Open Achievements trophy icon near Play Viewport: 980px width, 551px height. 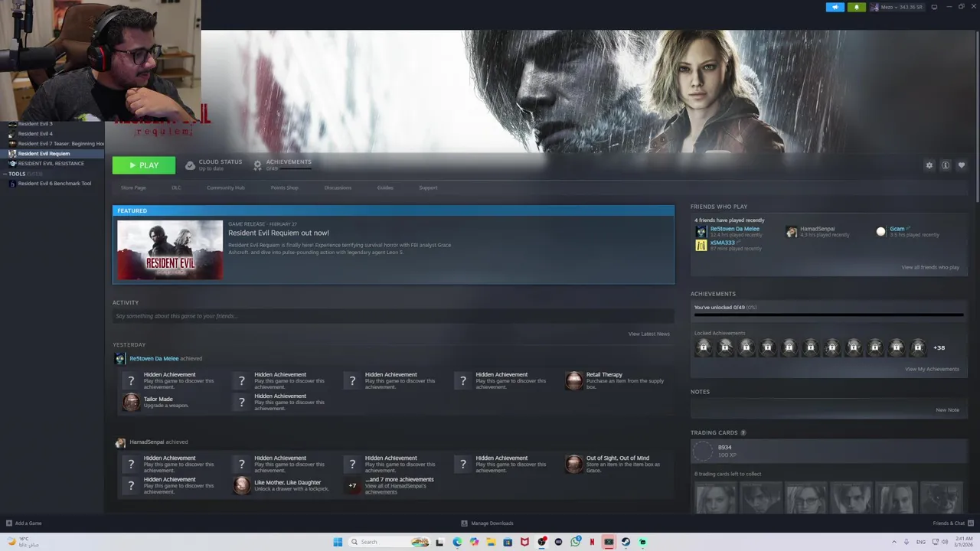[x=258, y=165]
